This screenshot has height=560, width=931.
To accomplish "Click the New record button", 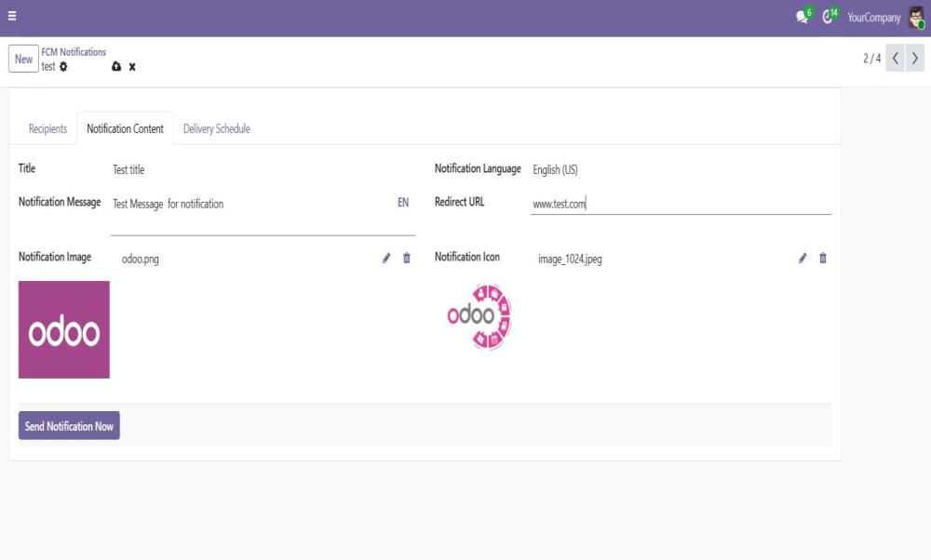I will (23, 59).
